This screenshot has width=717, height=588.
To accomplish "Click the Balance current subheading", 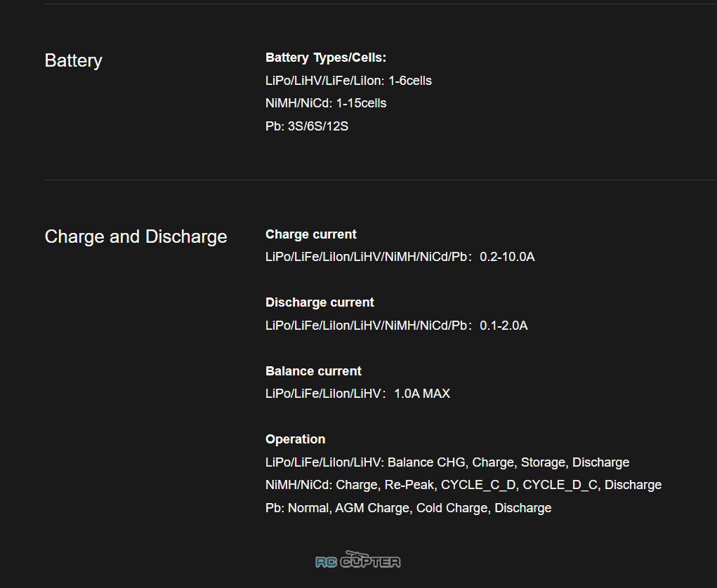I will click(313, 371).
